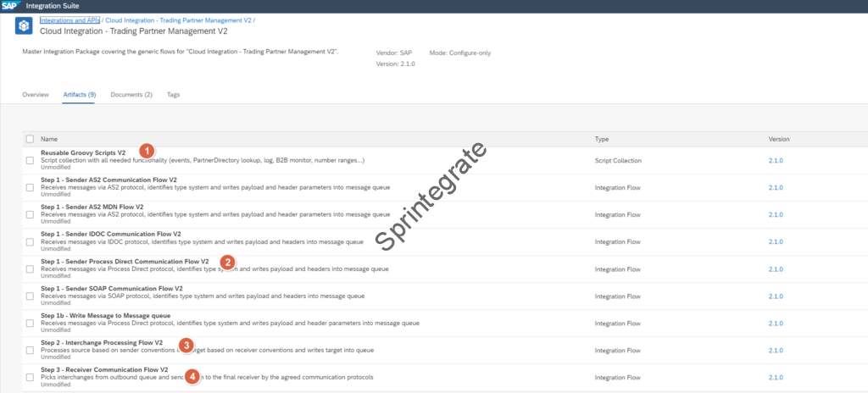This screenshot has height=393, width=868.
Task: Click red annotation marker number 3
Action: click(186, 345)
